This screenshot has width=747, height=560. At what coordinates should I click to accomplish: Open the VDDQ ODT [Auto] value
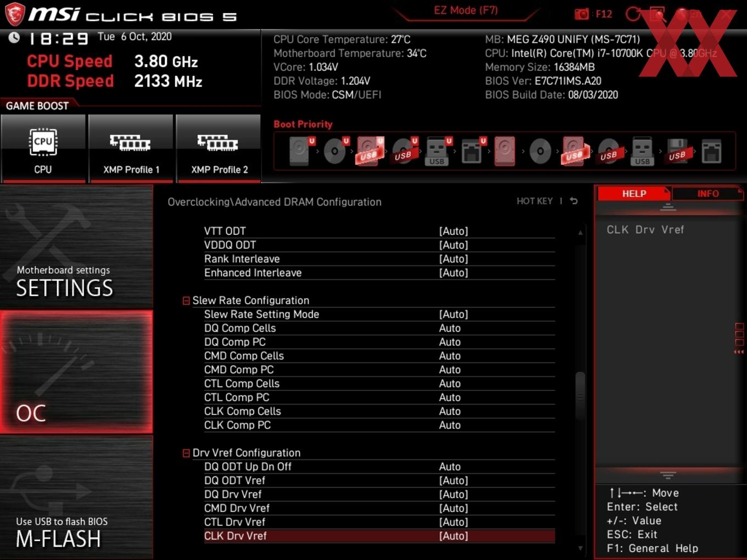[x=453, y=245]
